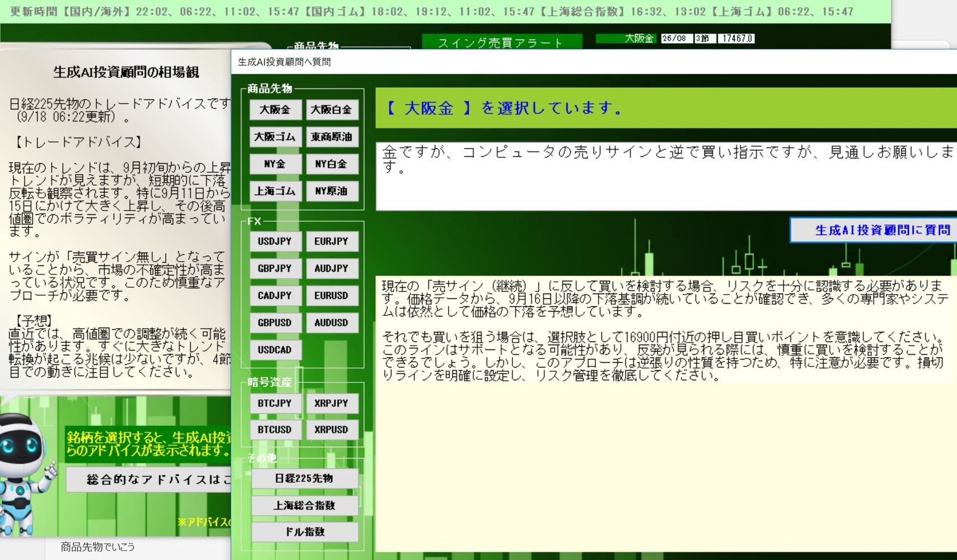The height and width of the screenshot is (560, 957).
Task: Click the 総合的なアドバイス button in background window
Action: 149,479
